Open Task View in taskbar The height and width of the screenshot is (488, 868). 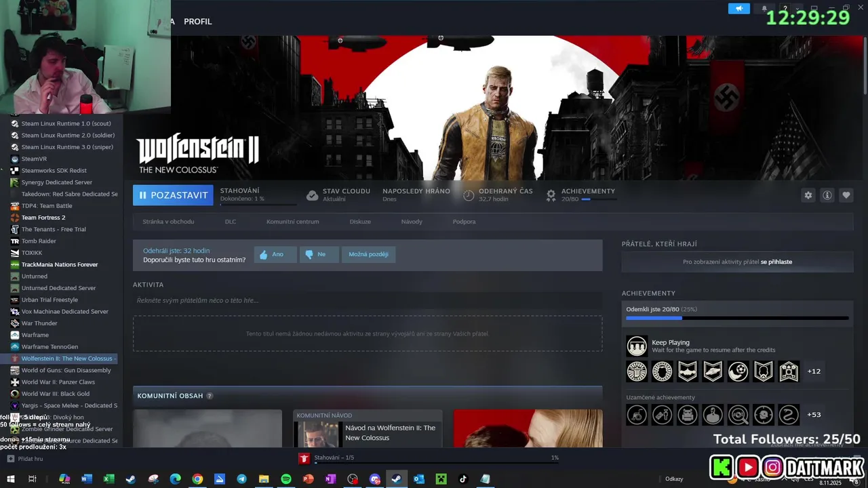point(32,479)
